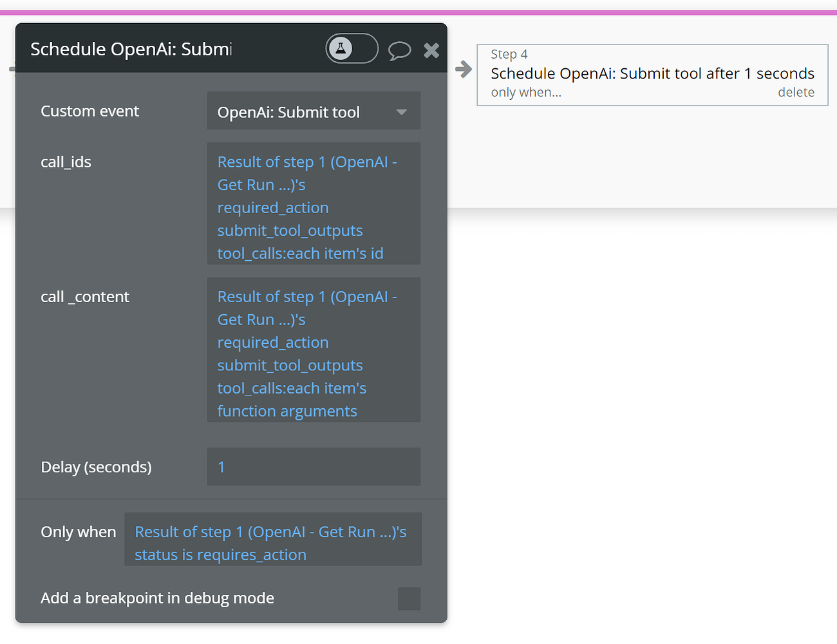This screenshot has height=644, width=837.
Task: Edit the call_ids expression field
Action: click(314, 204)
